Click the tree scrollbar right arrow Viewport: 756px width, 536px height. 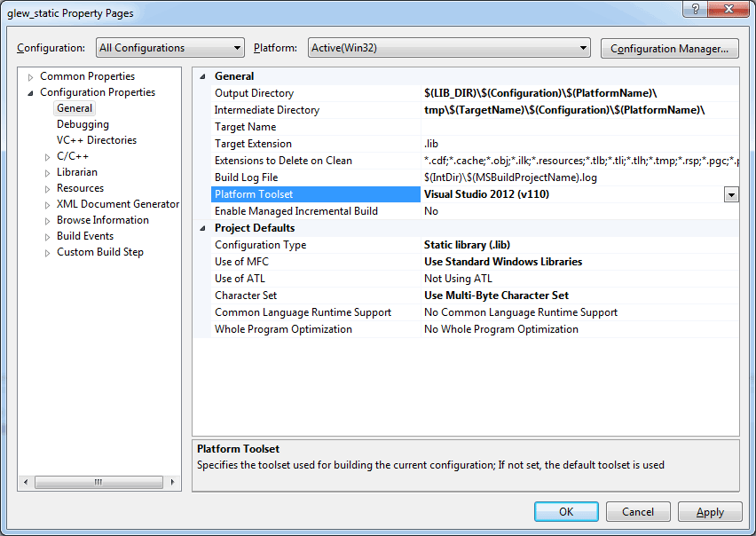172,482
